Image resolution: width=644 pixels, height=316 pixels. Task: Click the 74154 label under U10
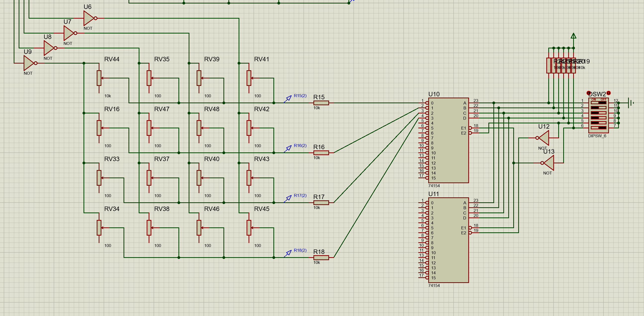tap(434, 186)
